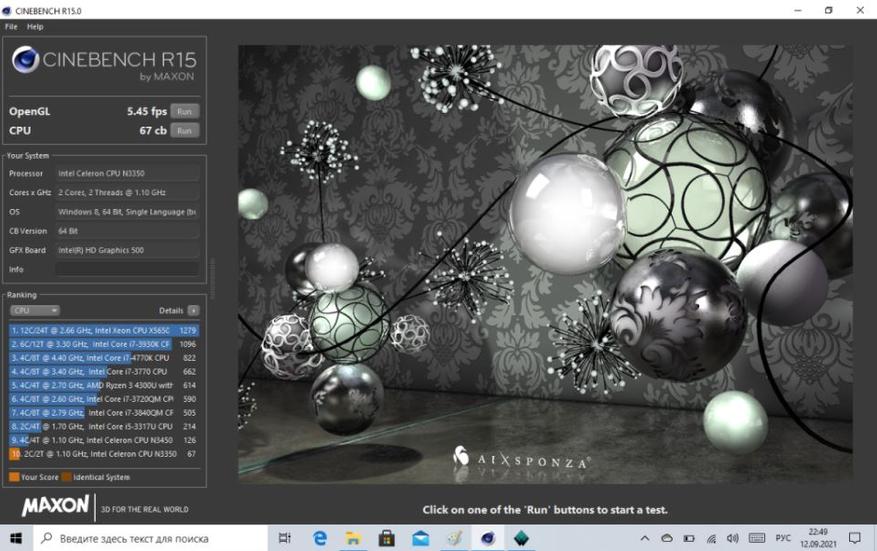The height and width of the screenshot is (551, 877).
Task: Open the notification center icon
Action: click(854, 538)
